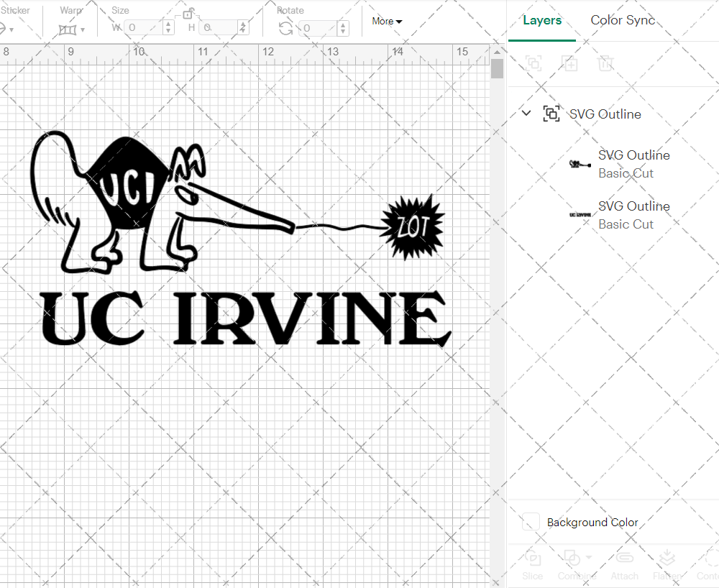Screen dimensions: 719x588
Task: Click the Duplicate layer icon
Action: pyautogui.click(x=570, y=63)
